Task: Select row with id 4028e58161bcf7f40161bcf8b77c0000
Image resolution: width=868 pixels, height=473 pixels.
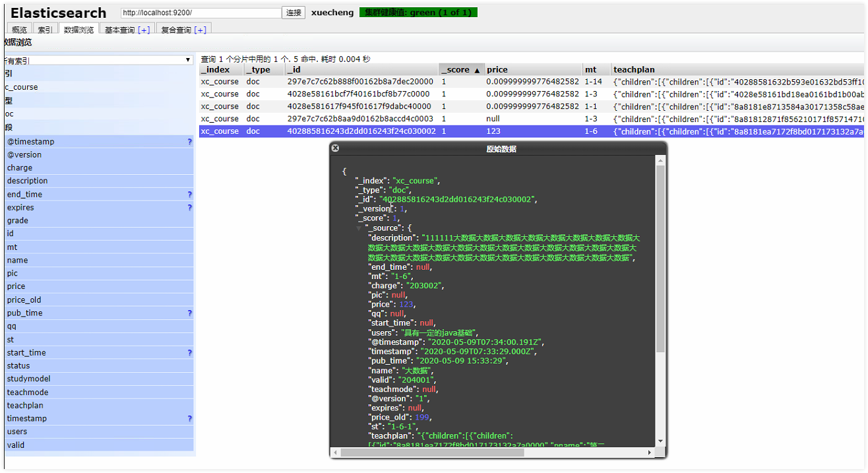Action: coord(532,94)
